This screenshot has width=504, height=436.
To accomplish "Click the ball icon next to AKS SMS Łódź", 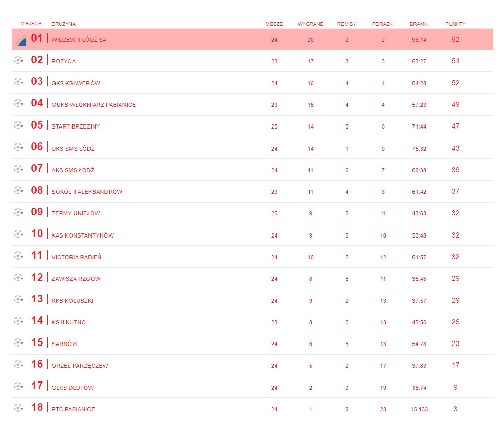I will coord(17,169).
